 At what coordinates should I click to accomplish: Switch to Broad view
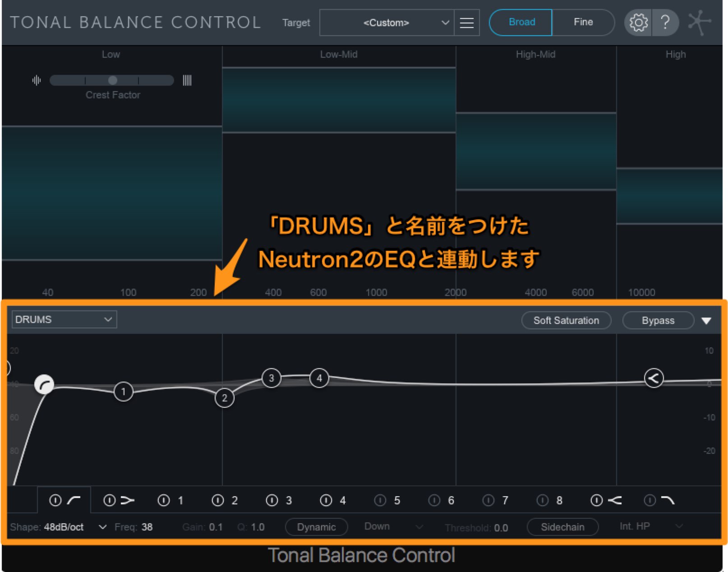521,22
